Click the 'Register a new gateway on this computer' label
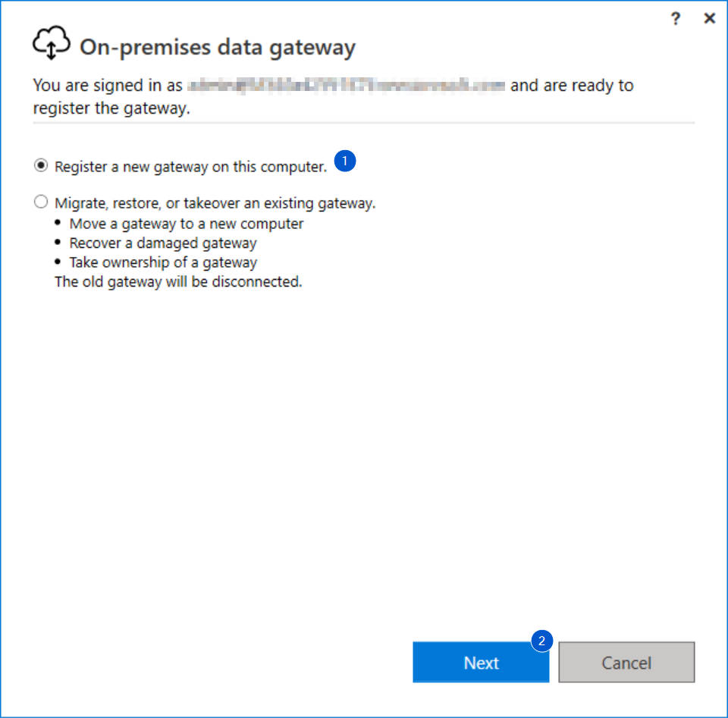Screen dimensions: 728x718 coord(191,167)
